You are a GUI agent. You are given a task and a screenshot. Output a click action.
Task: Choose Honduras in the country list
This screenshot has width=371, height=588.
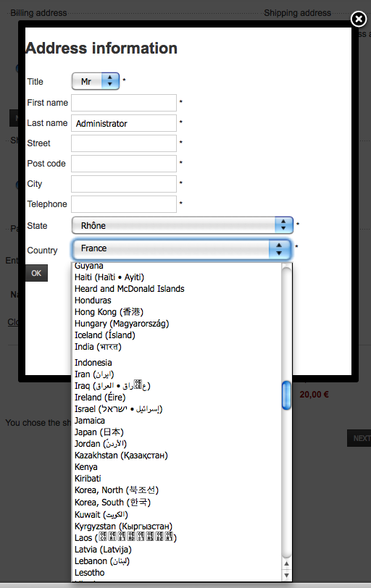176,301
